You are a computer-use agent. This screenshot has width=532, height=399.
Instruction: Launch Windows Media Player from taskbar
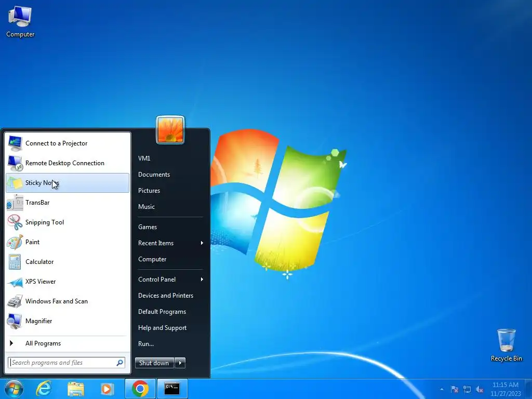[107, 389]
